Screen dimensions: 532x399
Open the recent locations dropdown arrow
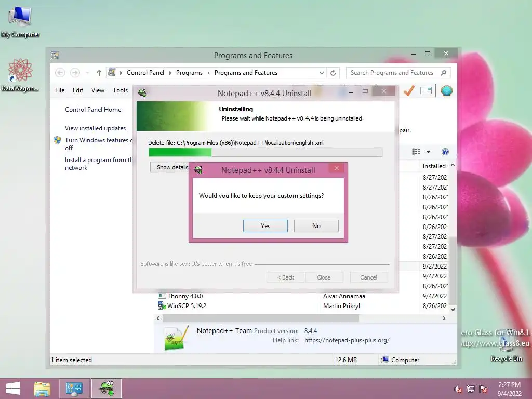[x=87, y=73]
